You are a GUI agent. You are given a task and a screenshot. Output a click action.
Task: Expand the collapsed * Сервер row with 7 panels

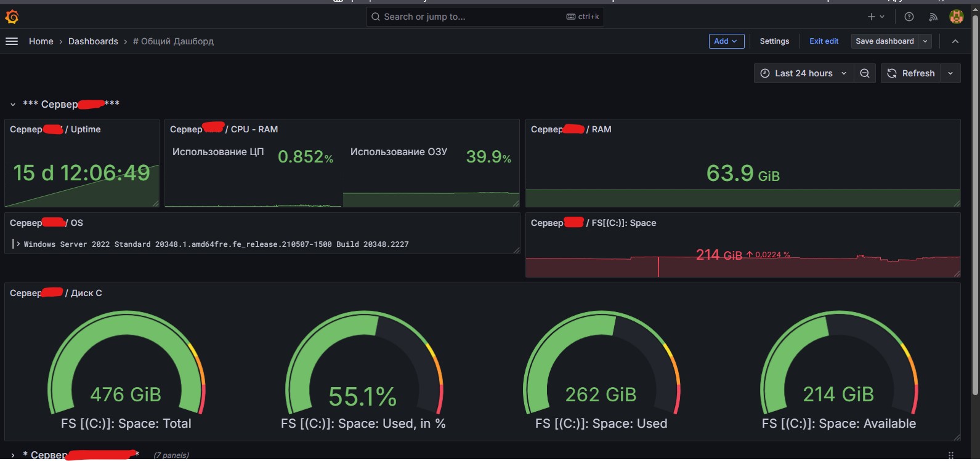click(x=13, y=455)
